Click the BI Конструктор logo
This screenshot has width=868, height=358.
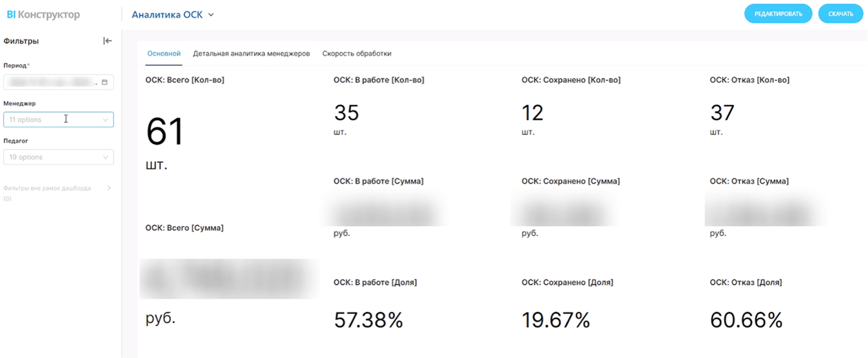pyautogui.click(x=43, y=14)
